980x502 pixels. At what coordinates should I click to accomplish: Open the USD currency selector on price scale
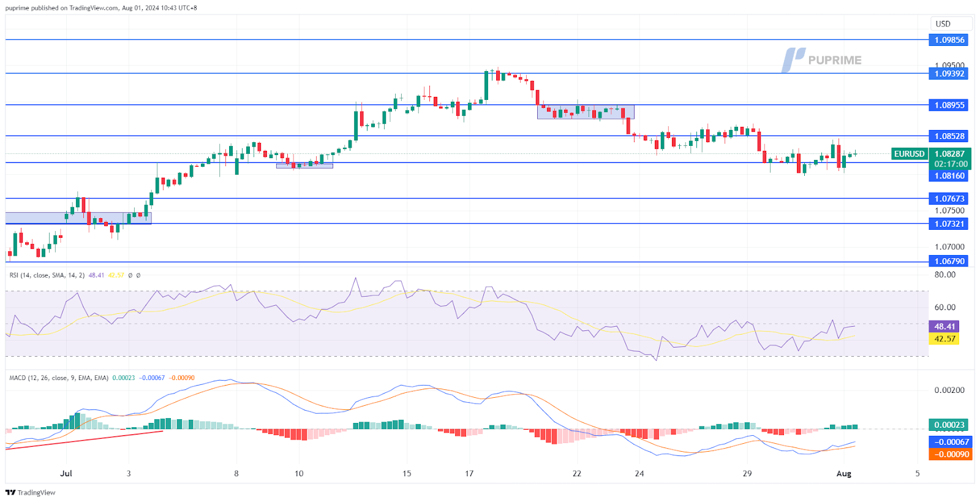[x=951, y=24]
